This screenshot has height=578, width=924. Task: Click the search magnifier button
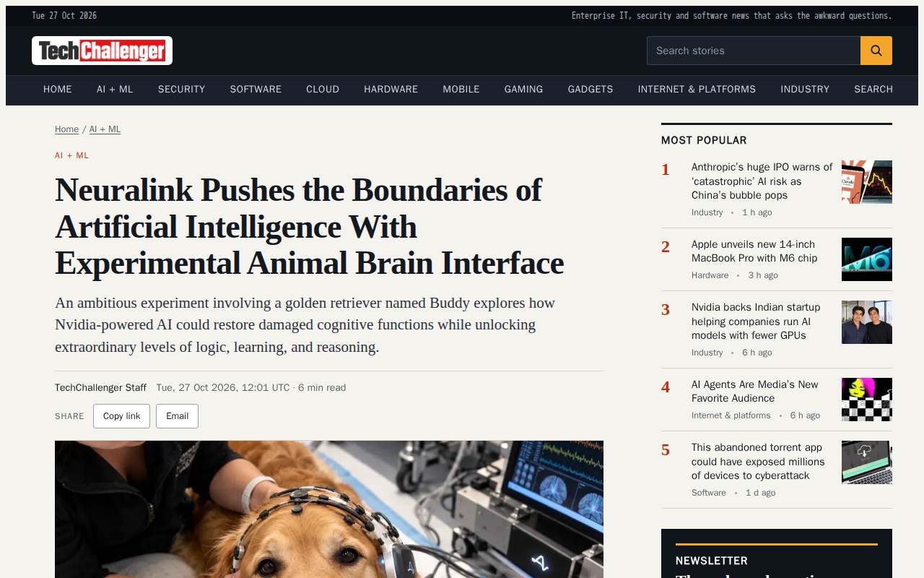876,51
